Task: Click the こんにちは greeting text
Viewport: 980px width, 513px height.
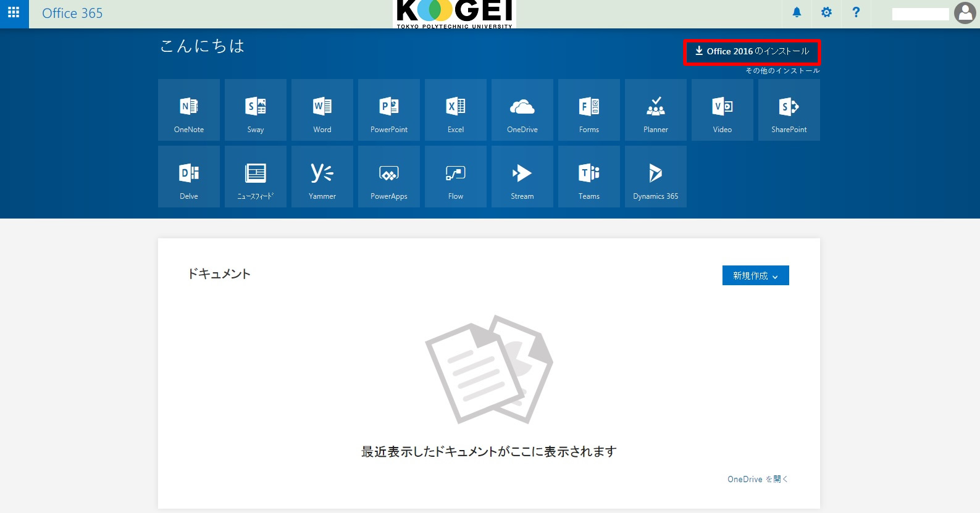Action: pyautogui.click(x=203, y=46)
